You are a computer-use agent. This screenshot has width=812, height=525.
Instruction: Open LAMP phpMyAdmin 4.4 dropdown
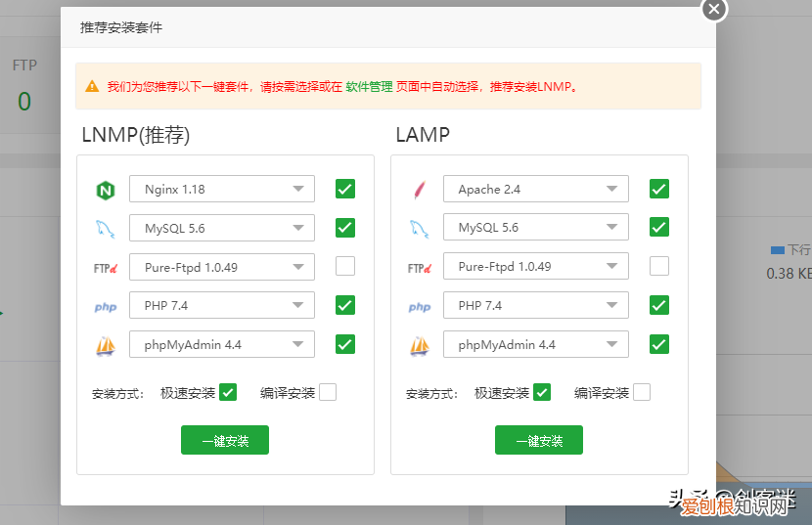point(536,345)
